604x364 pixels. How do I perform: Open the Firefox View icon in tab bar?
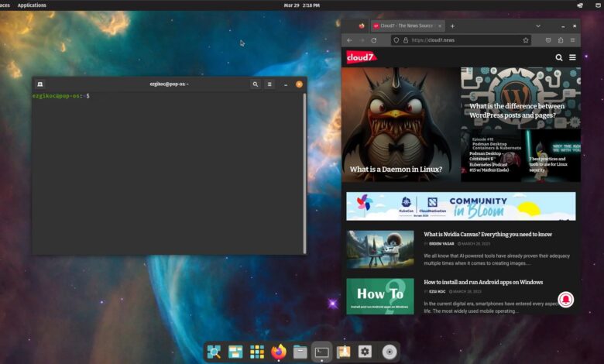[x=362, y=26]
